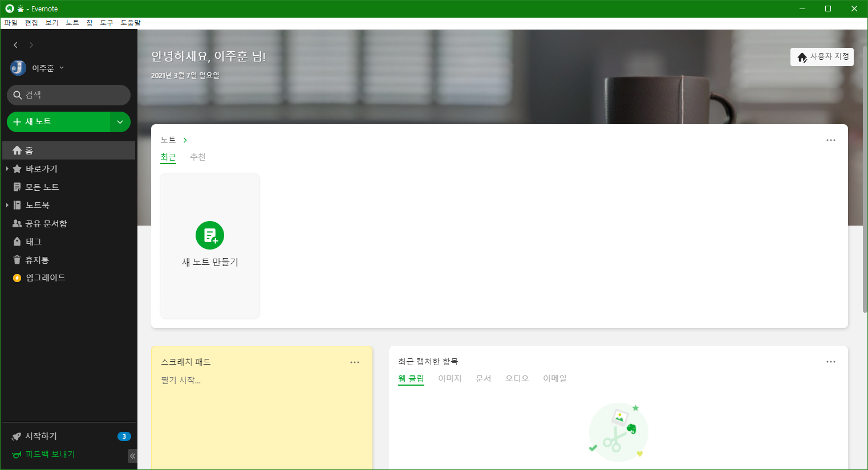Click the 업그레이드 upgrade icon

(17, 278)
